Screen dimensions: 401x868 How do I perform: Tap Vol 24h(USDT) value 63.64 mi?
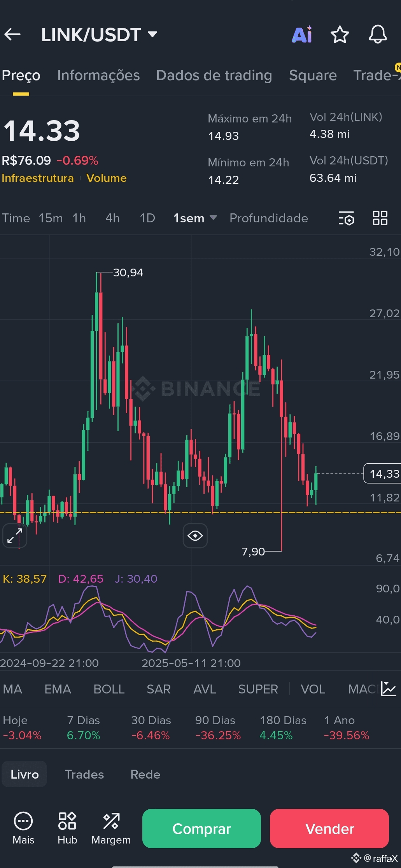click(x=333, y=178)
